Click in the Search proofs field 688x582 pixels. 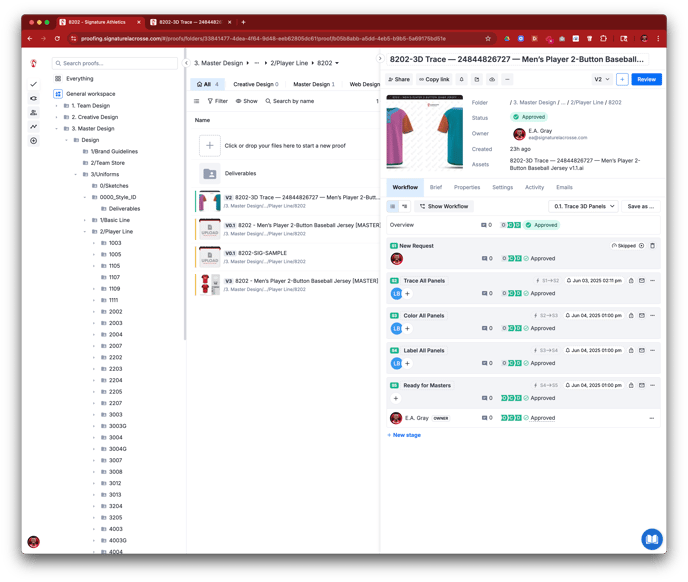pos(118,63)
